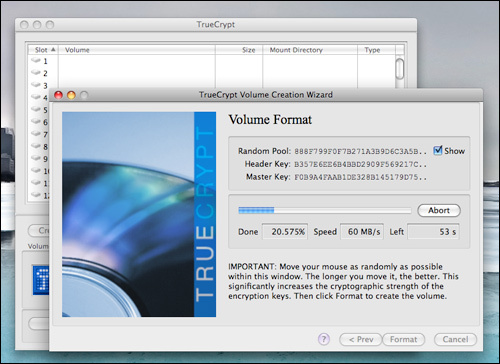This screenshot has height=364, width=500.
Task: Click the TrueCrypt disc artwork image
Action: point(139,214)
